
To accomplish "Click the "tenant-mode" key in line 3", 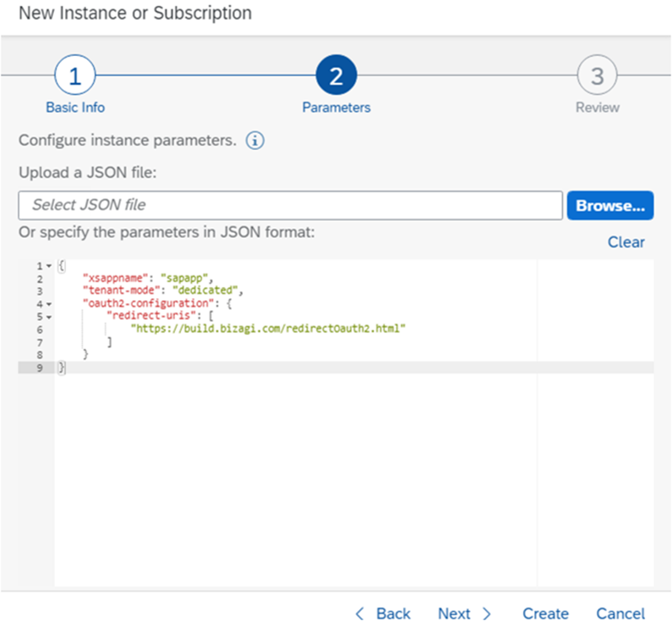I will pos(122,290).
